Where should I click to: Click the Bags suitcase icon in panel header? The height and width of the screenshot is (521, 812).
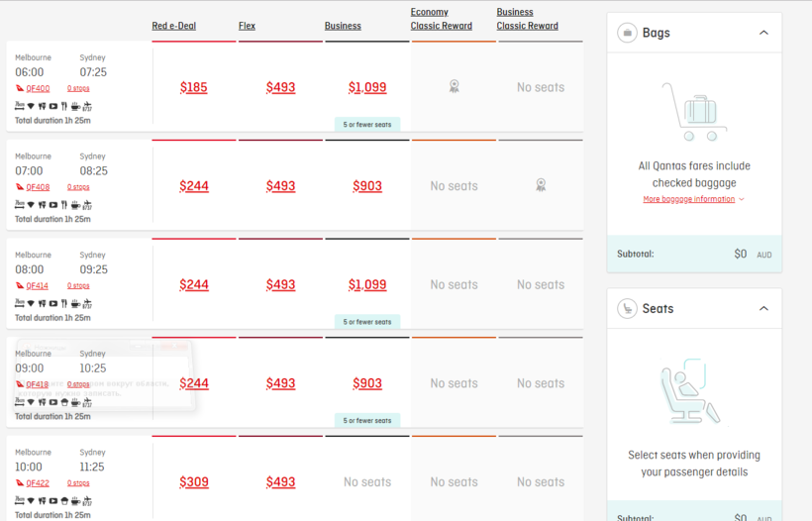(627, 33)
